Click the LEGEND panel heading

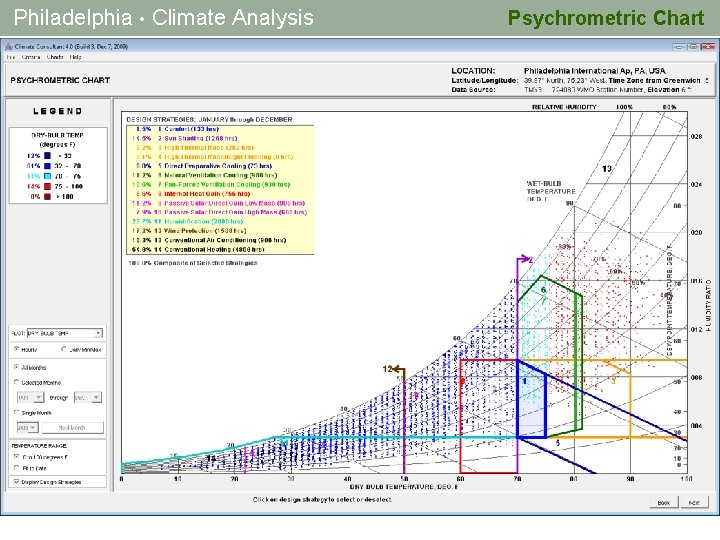coord(57,111)
